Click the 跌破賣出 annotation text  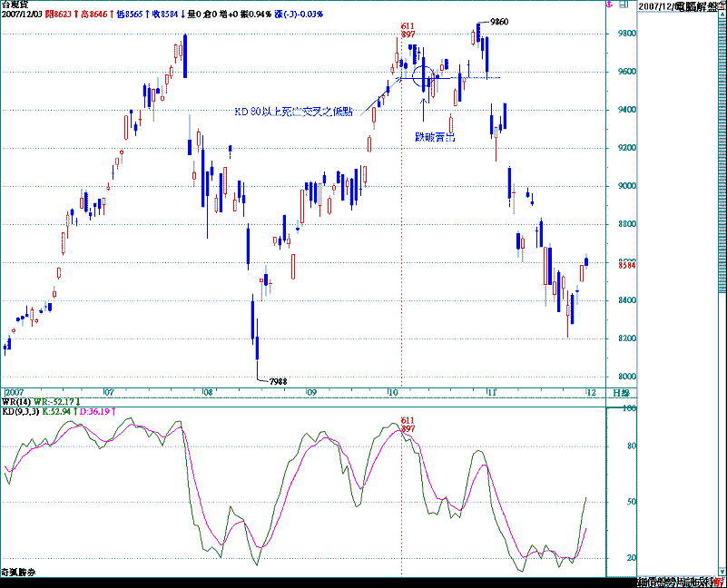click(x=434, y=136)
